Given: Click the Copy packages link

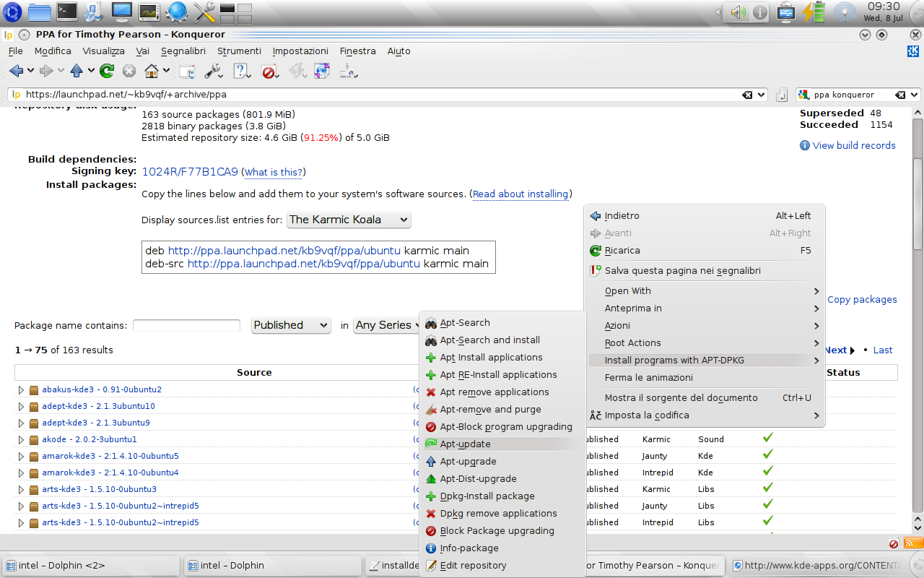Looking at the screenshot, I should pyautogui.click(x=862, y=299).
